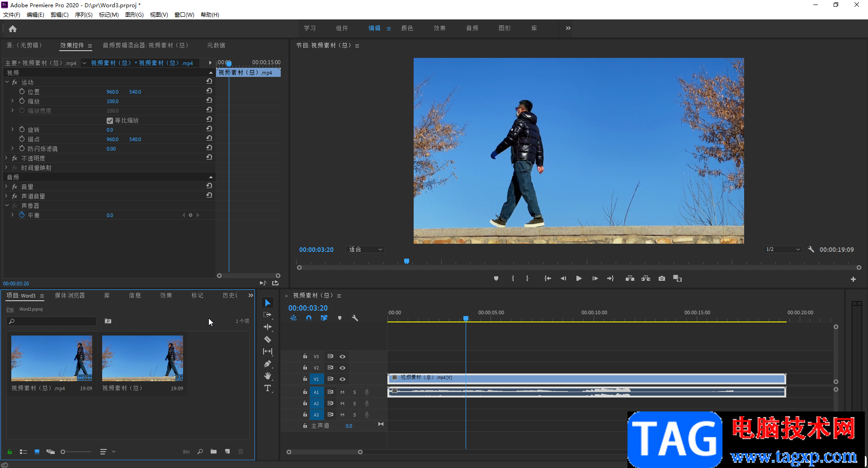Step back one frame

[x=563, y=279]
